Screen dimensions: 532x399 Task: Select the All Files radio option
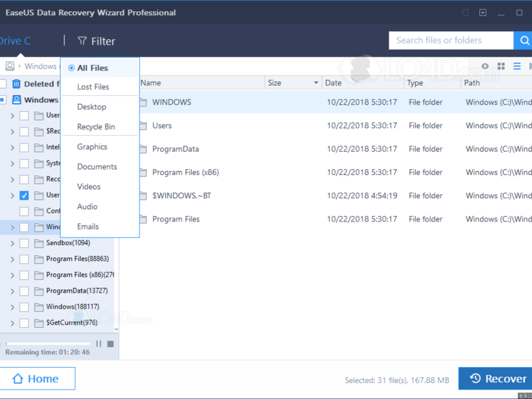point(71,68)
